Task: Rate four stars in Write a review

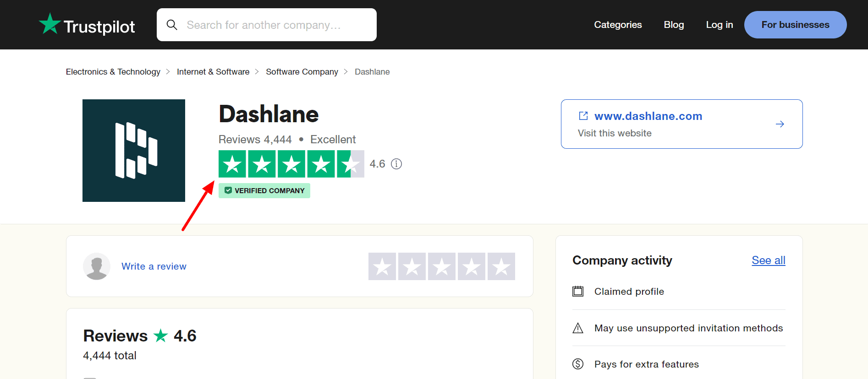Action: coord(472,266)
